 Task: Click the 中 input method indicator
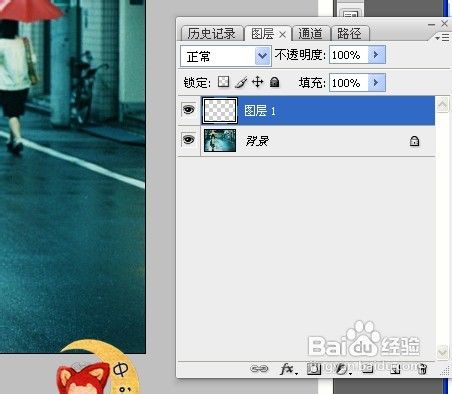121,369
